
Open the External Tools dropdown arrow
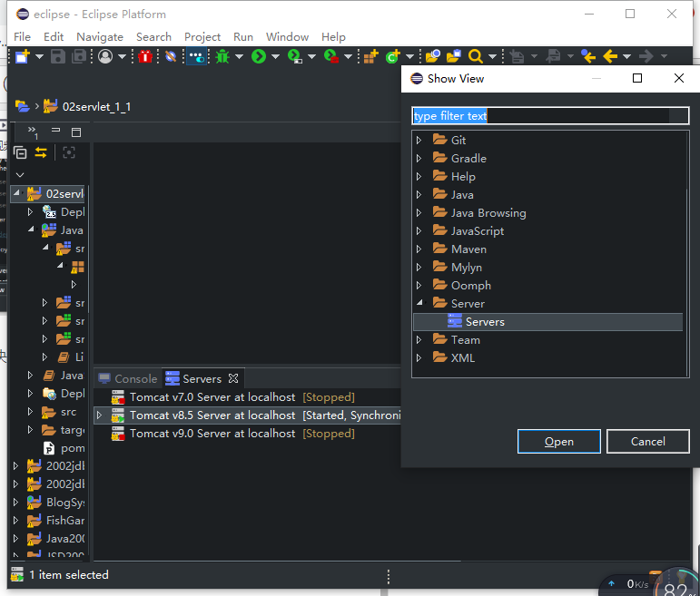349,56
